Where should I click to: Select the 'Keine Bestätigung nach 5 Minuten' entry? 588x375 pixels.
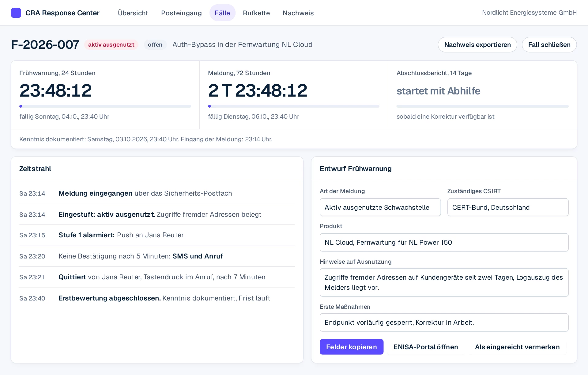click(x=157, y=256)
